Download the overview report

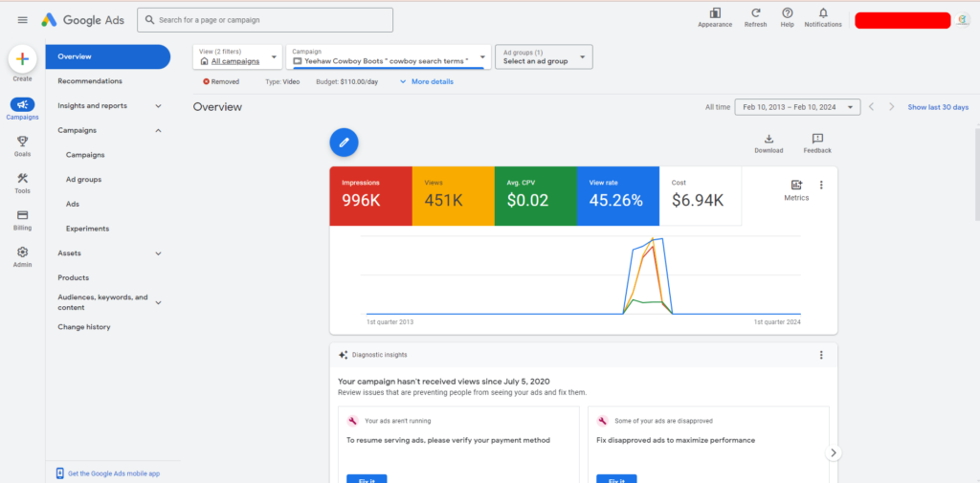pyautogui.click(x=768, y=143)
